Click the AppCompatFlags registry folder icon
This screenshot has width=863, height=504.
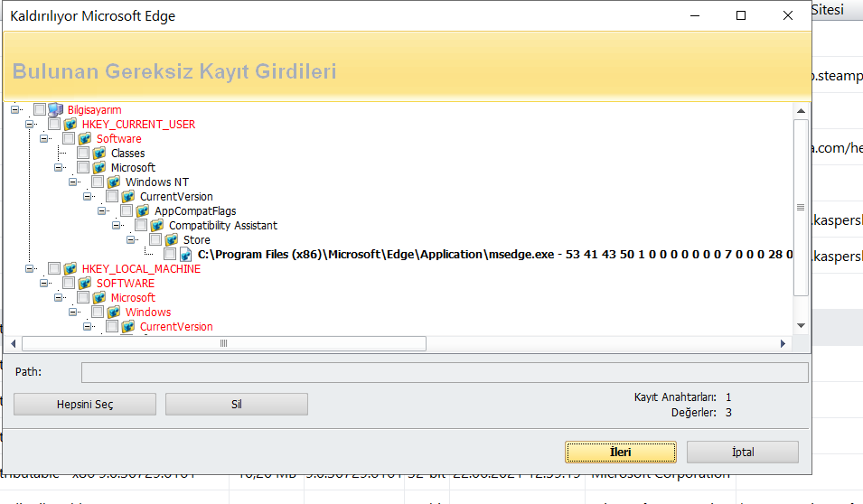tap(143, 210)
